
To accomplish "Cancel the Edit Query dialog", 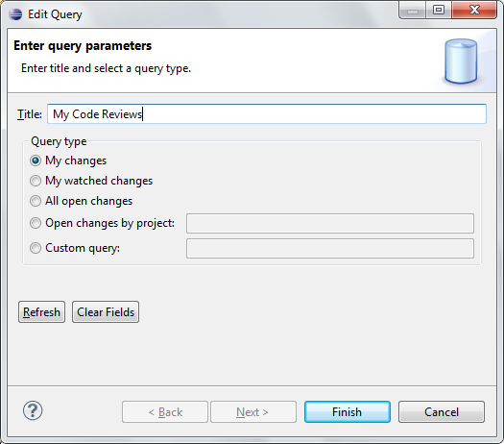I will coord(442,412).
